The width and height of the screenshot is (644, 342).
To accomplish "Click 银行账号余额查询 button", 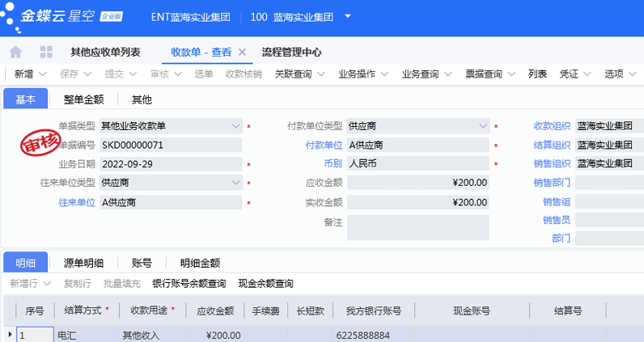I will tap(189, 284).
